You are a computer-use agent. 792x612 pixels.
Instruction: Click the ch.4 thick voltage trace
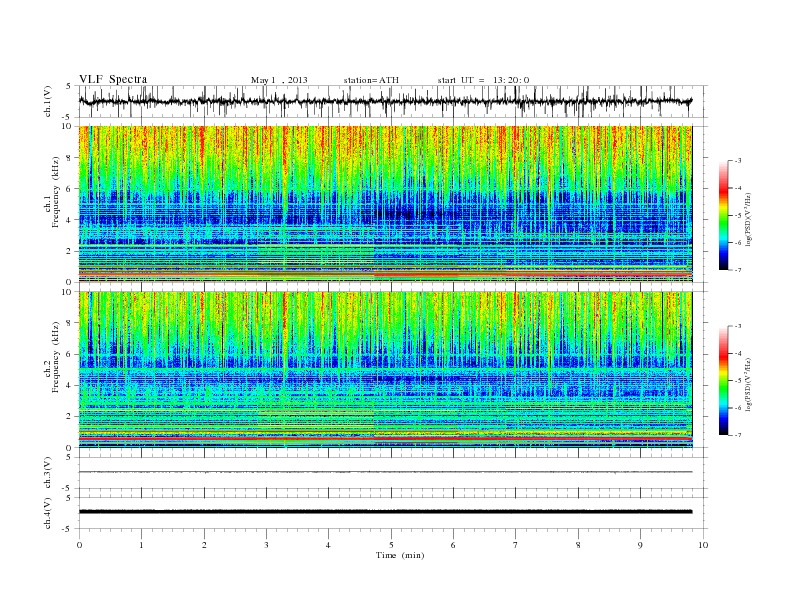(x=385, y=512)
